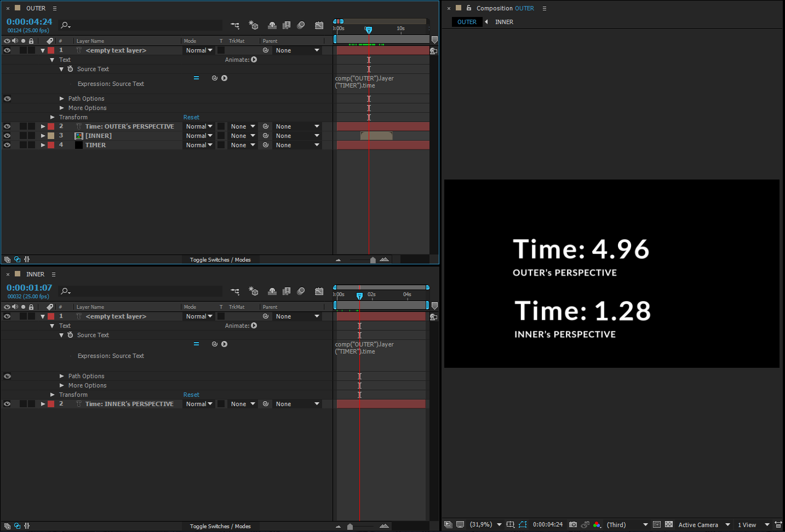Open magnification ratio 31,9% dropdown
The height and width of the screenshot is (532, 785).
click(x=486, y=524)
